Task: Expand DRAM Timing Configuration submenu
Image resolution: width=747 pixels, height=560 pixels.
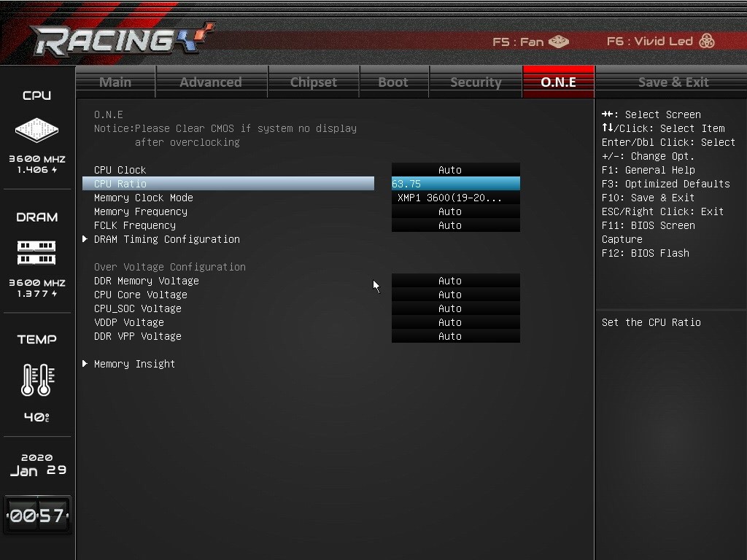Action: [166, 239]
